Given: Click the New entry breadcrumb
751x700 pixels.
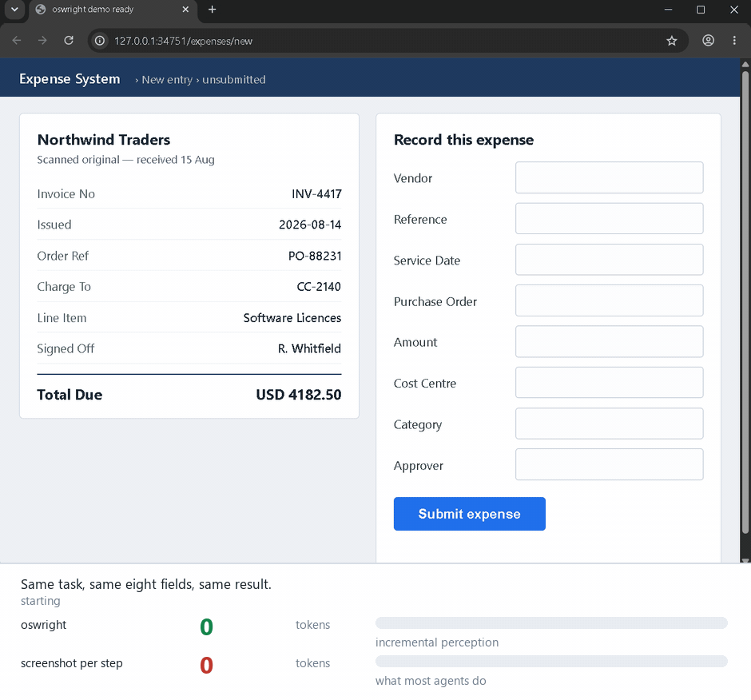Looking at the screenshot, I should pos(167,80).
